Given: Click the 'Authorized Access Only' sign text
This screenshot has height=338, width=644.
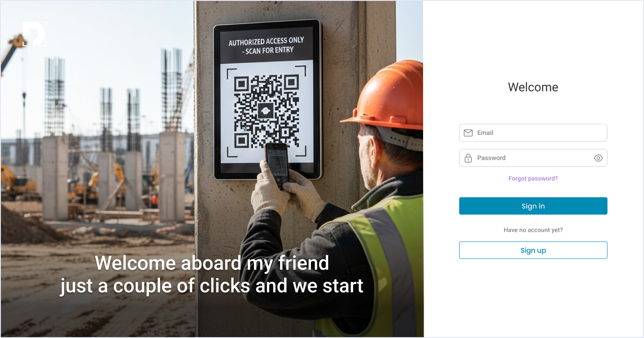Looking at the screenshot, I should tap(266, 45).
